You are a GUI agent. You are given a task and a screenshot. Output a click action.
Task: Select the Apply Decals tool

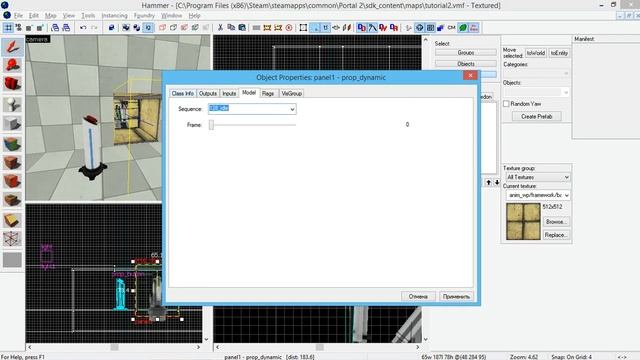click(x=12, y=181)
